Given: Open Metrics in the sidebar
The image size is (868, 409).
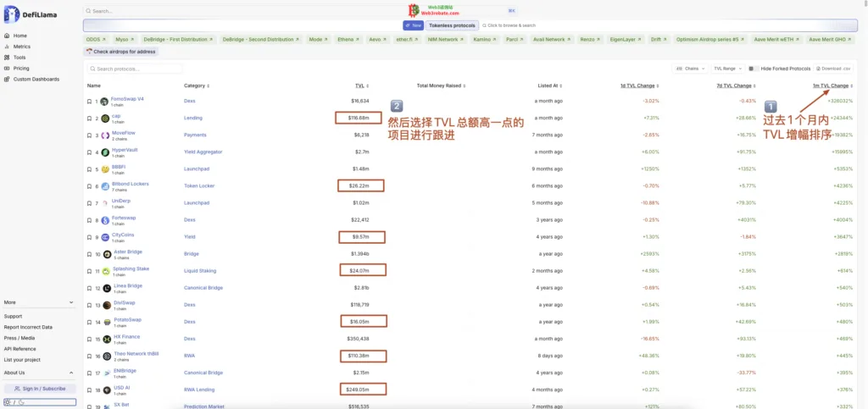Looking at the screenshot, I should (22, 47).
